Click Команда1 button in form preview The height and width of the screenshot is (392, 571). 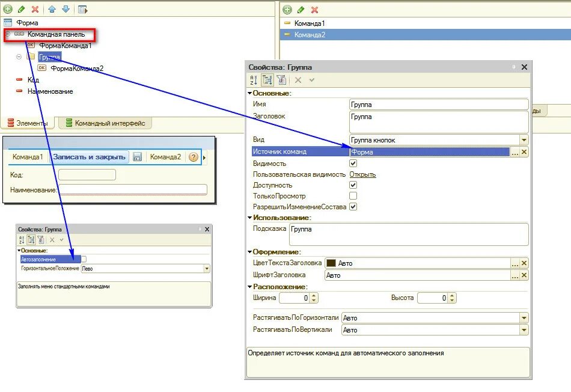28,157
